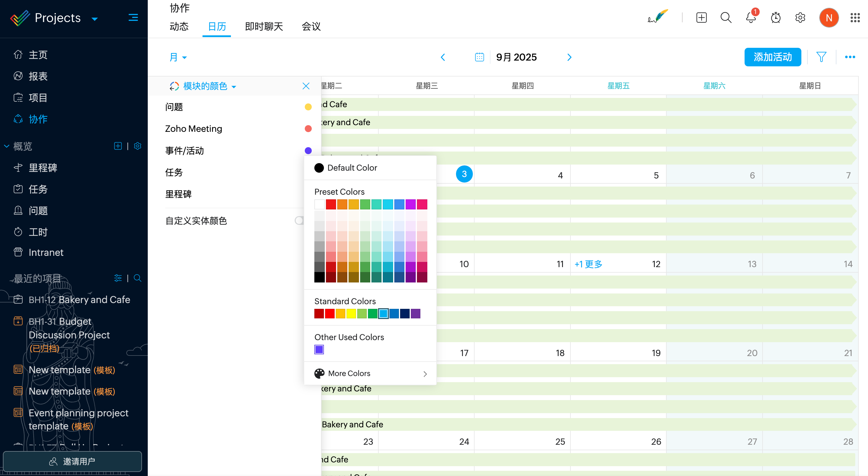Open the +1 更多 link
868x476 pixels.
[588, 264]
